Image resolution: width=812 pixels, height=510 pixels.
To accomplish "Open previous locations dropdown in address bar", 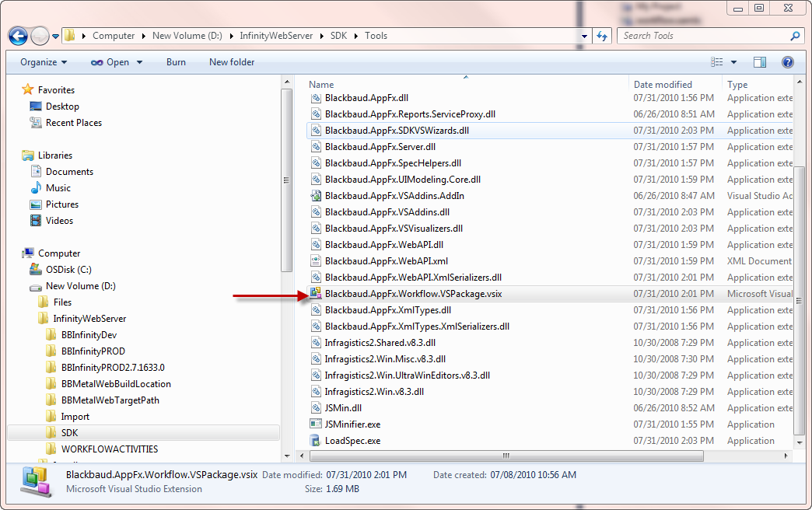I will point(585,37).
